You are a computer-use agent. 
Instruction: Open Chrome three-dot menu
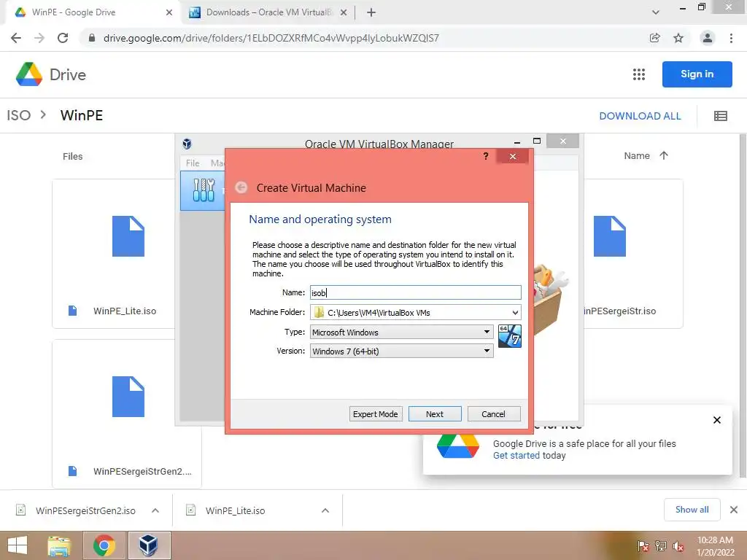(731, 38)
